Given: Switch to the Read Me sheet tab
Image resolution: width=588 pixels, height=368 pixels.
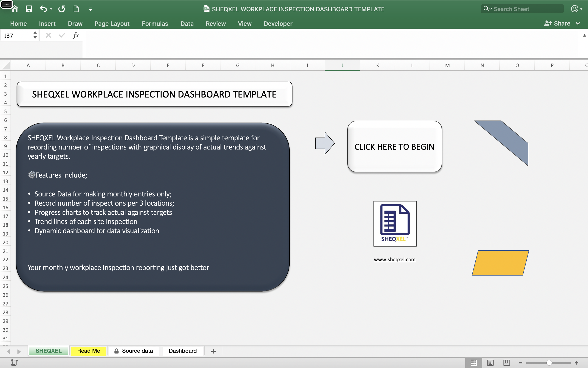Looking at the screenshot, I should (89, 351).
